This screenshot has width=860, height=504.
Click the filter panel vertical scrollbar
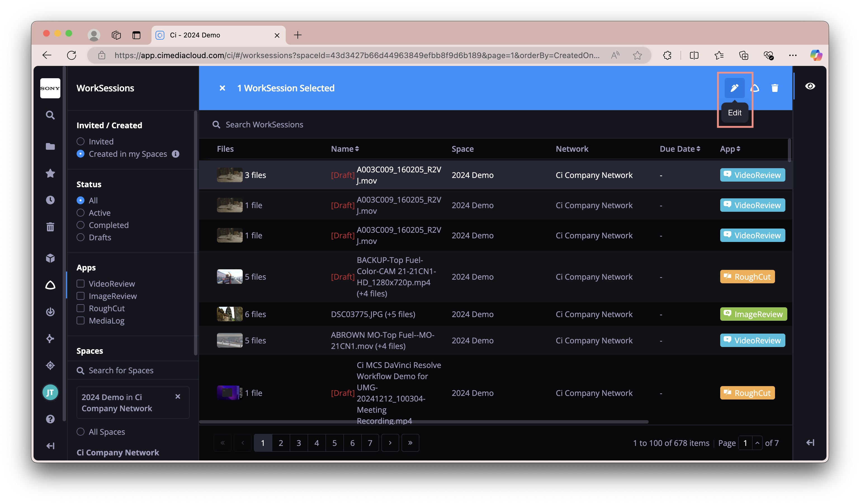pyautogui.click(x=195, y=233)
